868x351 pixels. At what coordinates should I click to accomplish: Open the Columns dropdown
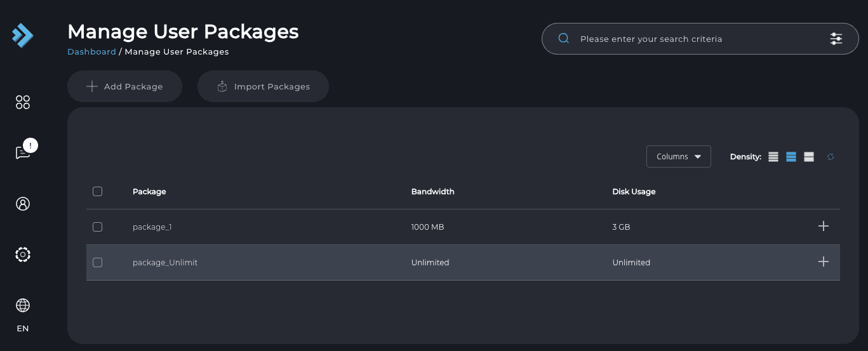(679, 157)
